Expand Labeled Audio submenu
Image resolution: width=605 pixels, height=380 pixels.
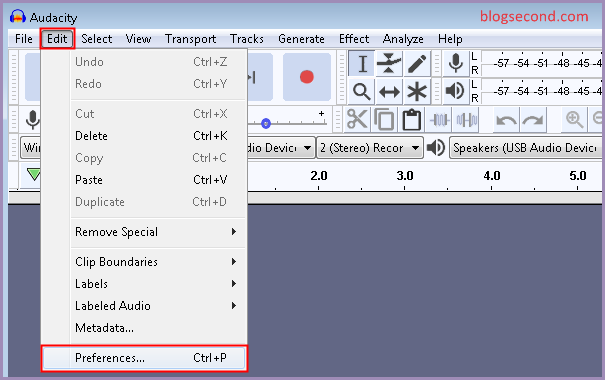click(x=144, y=306)
